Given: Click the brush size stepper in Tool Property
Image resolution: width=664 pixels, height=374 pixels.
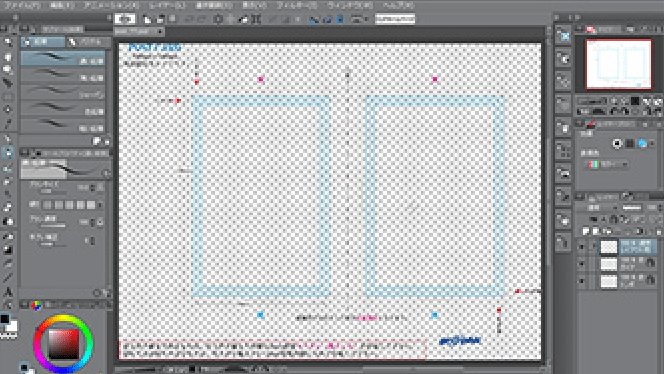Looking at the screenshot, I should (93, 187).
